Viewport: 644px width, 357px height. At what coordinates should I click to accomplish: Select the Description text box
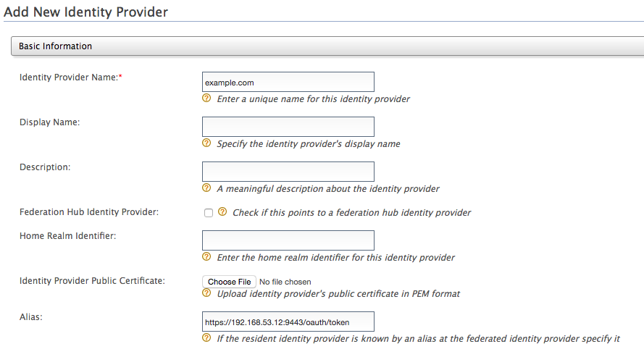click(x=288, y=172)
